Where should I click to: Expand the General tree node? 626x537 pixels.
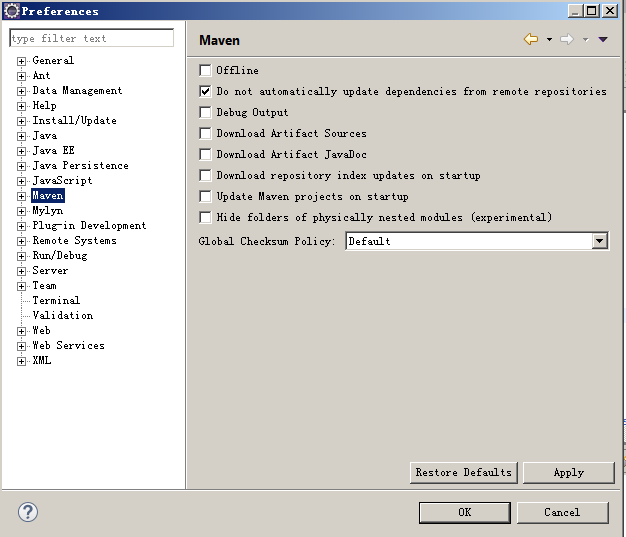point(22,61)
